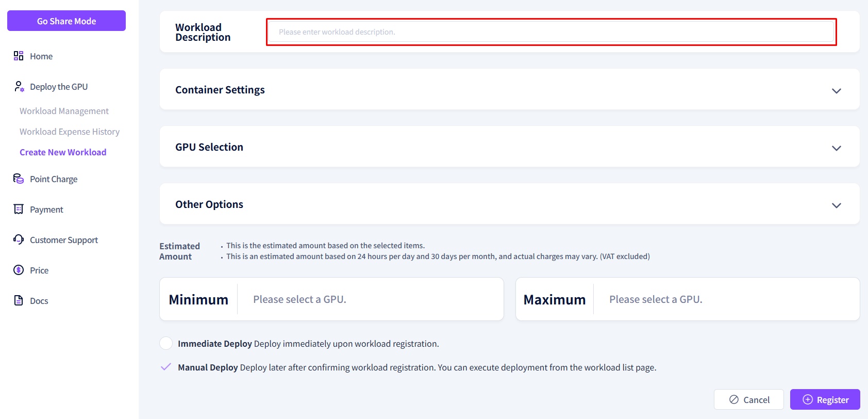
Task: Expand the GPU Selection chevron
Action: point(836,148)
